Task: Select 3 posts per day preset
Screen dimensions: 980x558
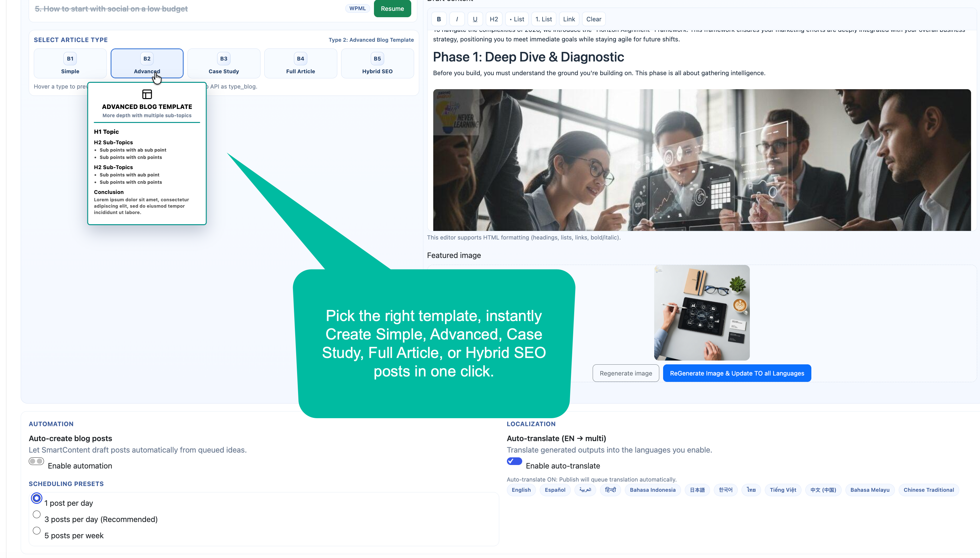Action: pyautogui.click(x=36, y=514)
